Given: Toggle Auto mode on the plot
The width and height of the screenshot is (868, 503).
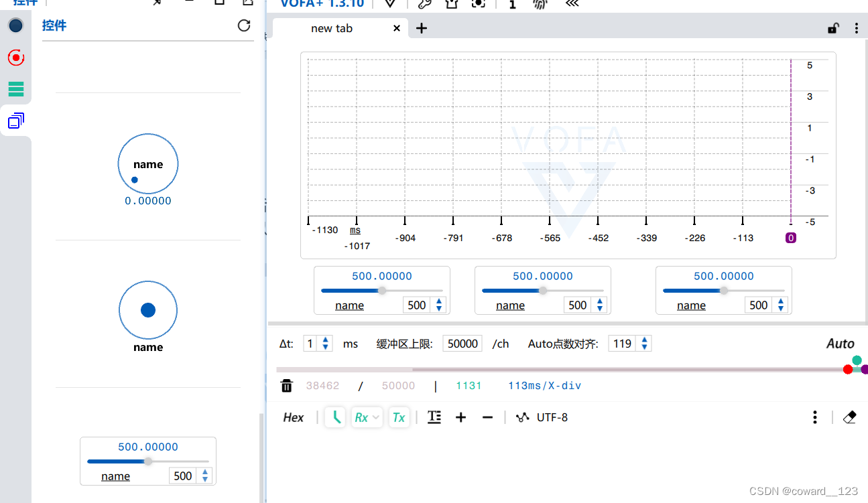Looking at the screenshot, I should (x=841, y=344).
